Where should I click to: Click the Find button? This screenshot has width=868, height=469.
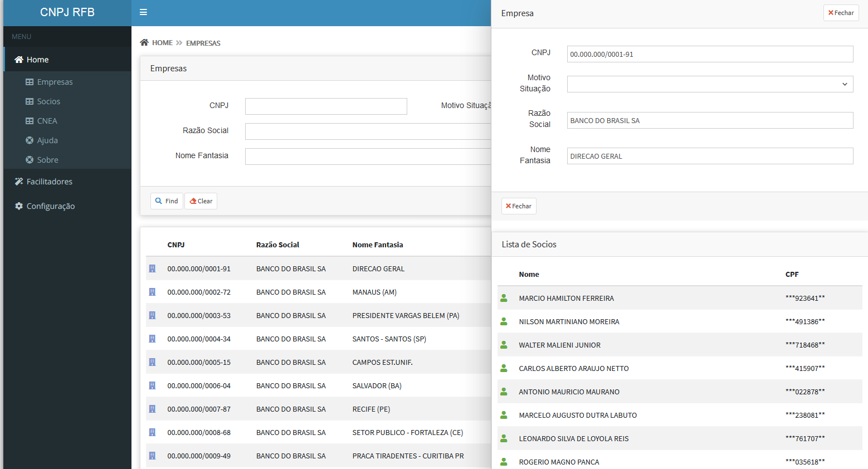pyautogui.click(x=167, y=201)
